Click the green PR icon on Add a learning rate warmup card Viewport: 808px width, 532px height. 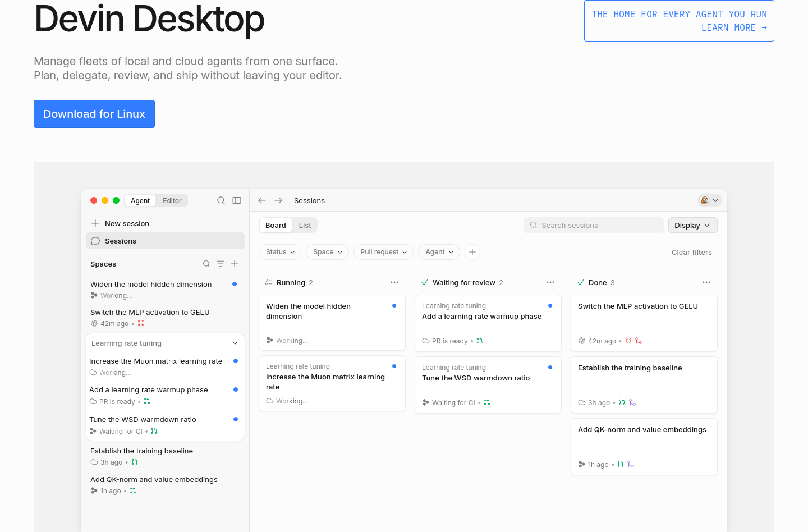point(480,341)
